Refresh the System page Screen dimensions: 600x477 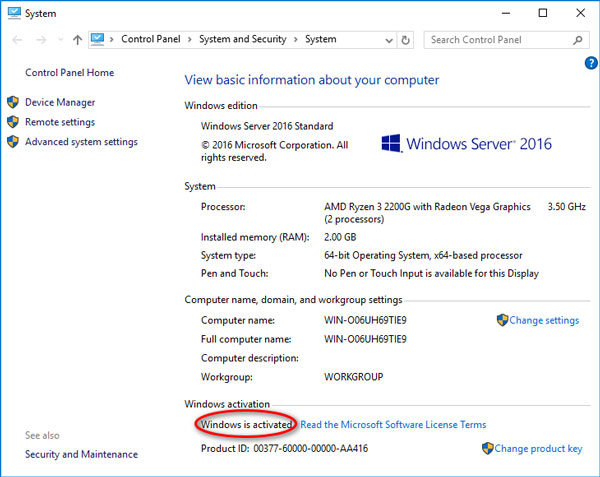(405, 40)
